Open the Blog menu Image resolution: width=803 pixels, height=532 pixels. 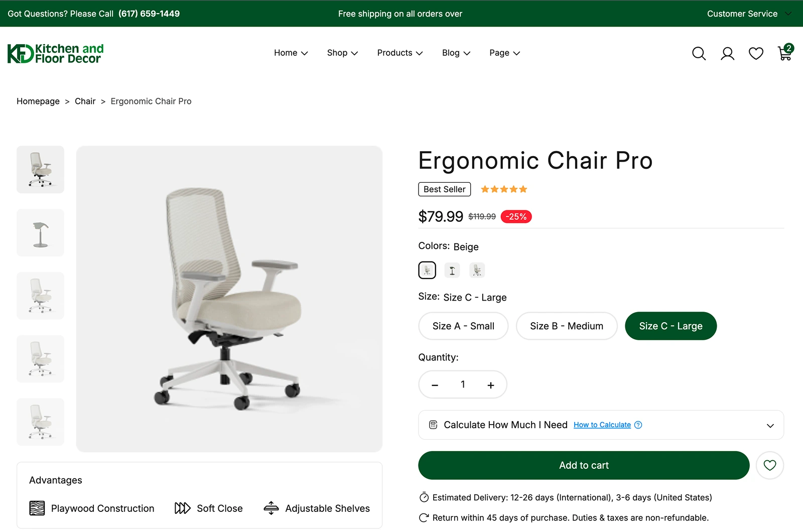456,53
